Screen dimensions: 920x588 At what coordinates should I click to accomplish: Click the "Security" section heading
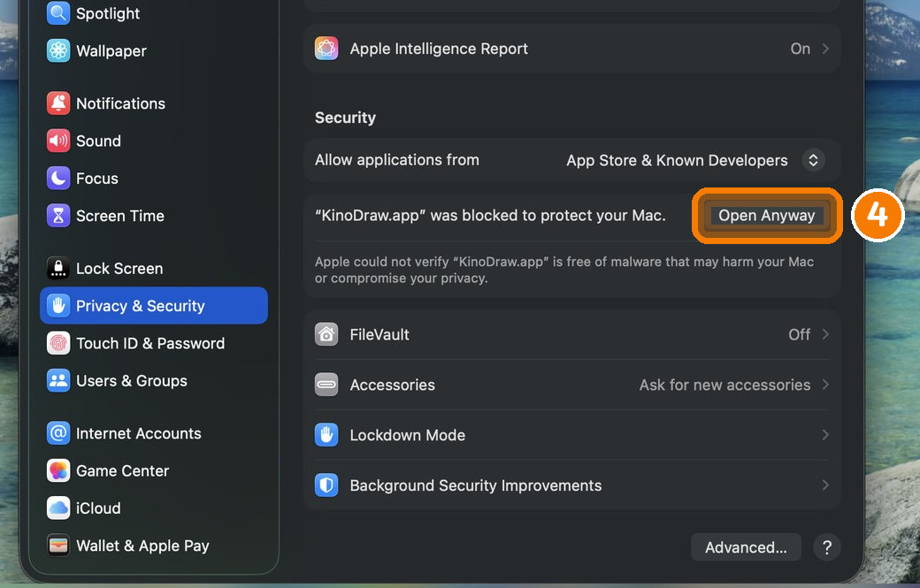tap(345, 118)
